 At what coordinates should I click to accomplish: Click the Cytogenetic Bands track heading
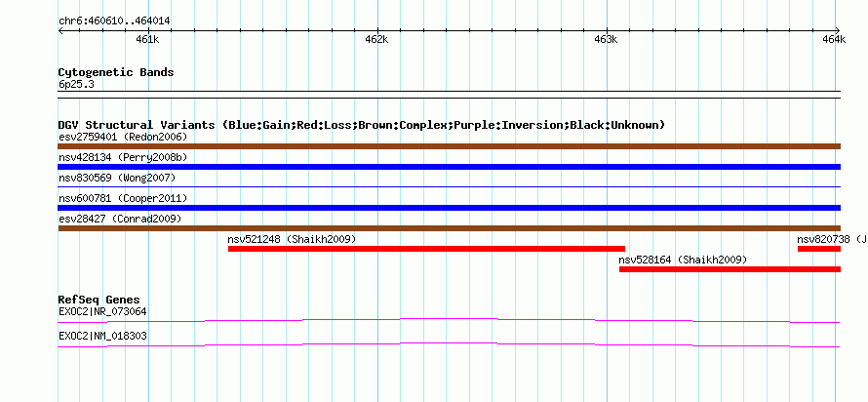click(x=116, y=72)
